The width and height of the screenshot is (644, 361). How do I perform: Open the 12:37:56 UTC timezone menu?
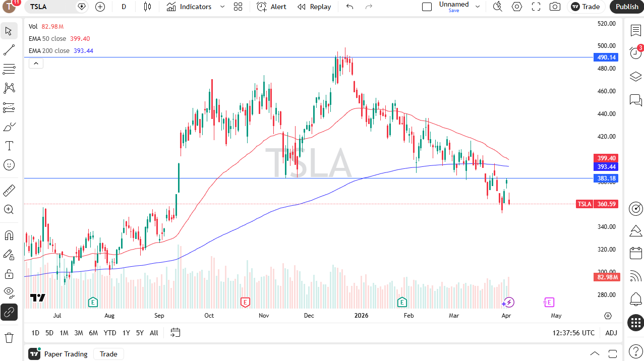point(573,333)
